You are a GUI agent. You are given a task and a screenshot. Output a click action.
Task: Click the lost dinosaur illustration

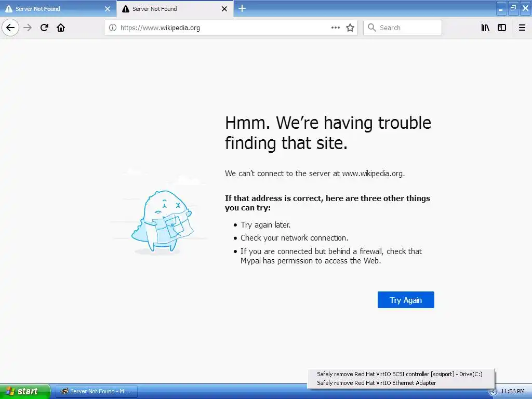[162, 221]
